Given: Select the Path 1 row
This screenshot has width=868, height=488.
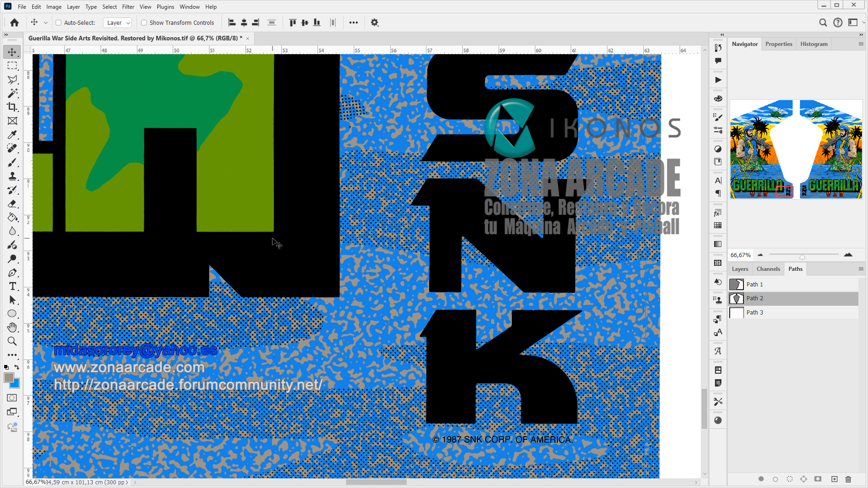Looking at the screenshot, I should click(x=794, y=285).
